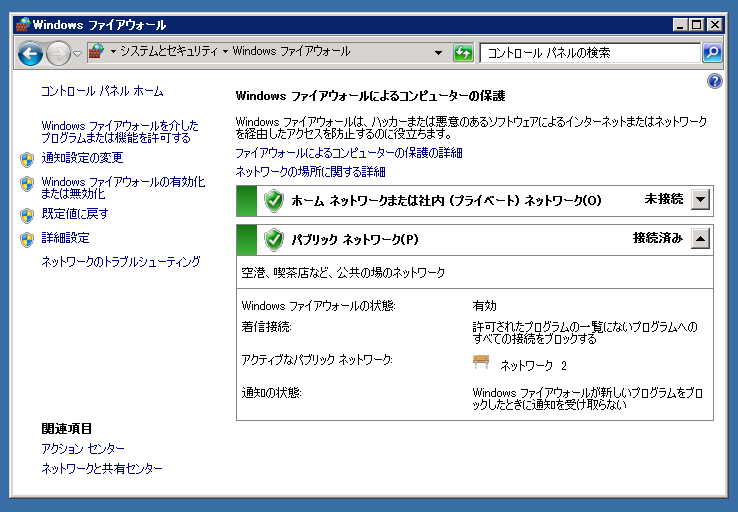Image resolution: width=738 pixels, height=512 pixels.
Task: Open the dropdown arrow before Windows ファイアウォール breadcrumb
Action: pos(225,52)
